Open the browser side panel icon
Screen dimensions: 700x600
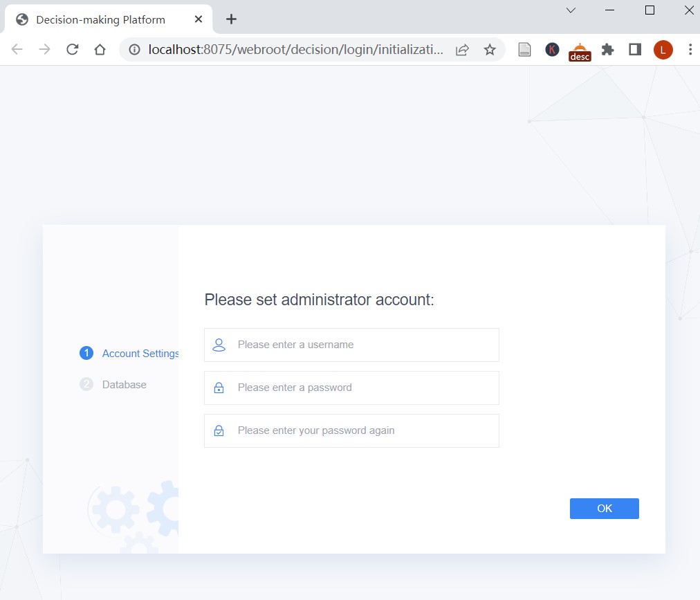635,49
